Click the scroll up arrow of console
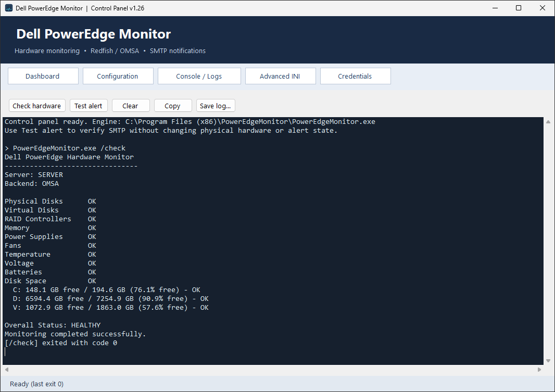The width and height of the screenshot is (555, 392). (x=548, y=122)
